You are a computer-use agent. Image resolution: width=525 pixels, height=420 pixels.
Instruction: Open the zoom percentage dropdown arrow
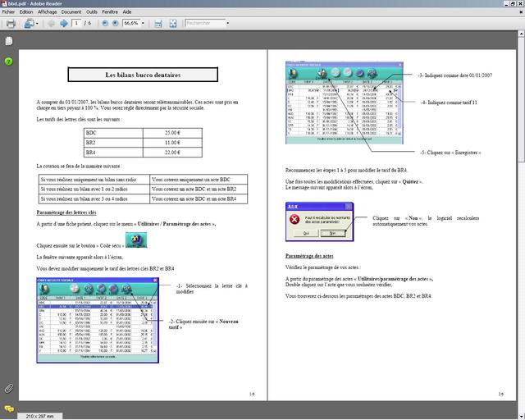tap(143, 23)
